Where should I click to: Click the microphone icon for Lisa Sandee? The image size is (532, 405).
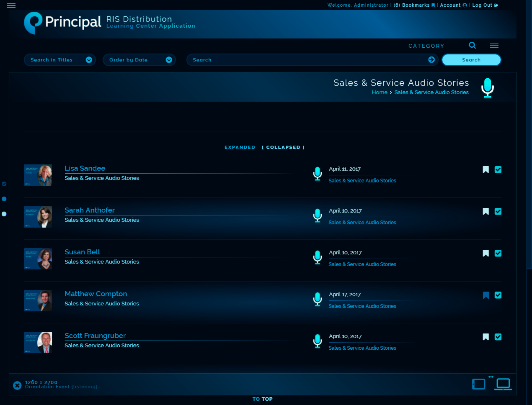pos(318,174)
